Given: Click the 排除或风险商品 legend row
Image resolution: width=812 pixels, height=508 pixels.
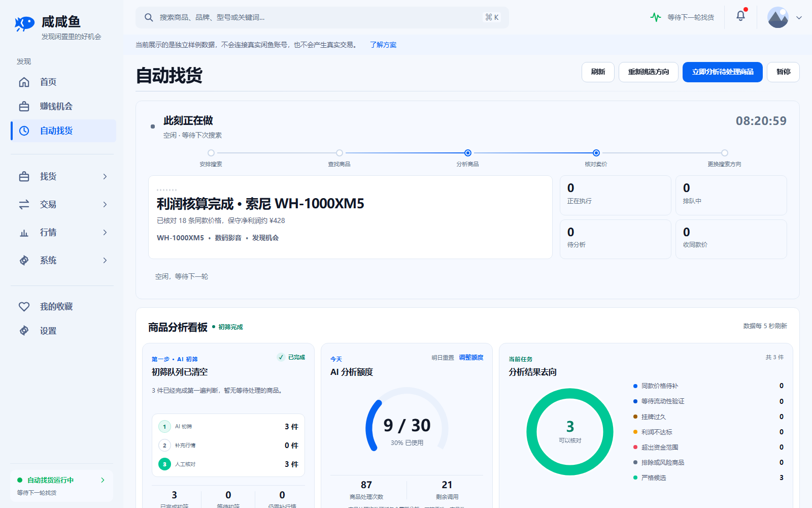Looking at the screenshot, I should (x=708, y=462).
